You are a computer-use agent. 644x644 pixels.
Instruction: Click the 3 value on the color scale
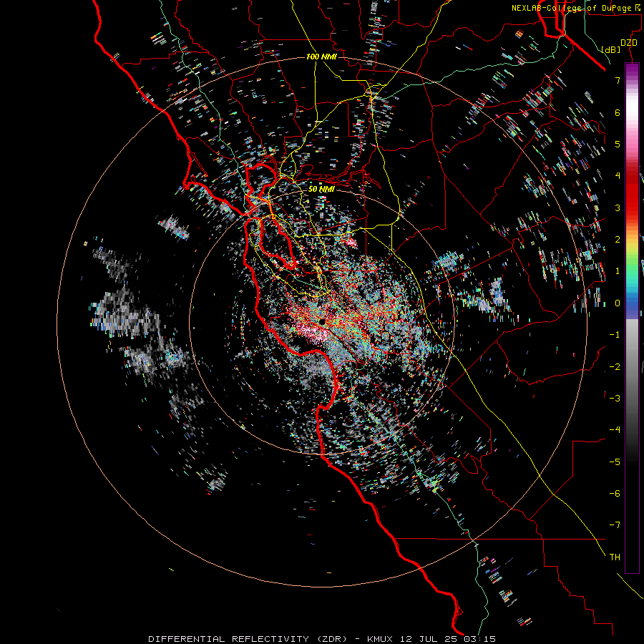618,208
